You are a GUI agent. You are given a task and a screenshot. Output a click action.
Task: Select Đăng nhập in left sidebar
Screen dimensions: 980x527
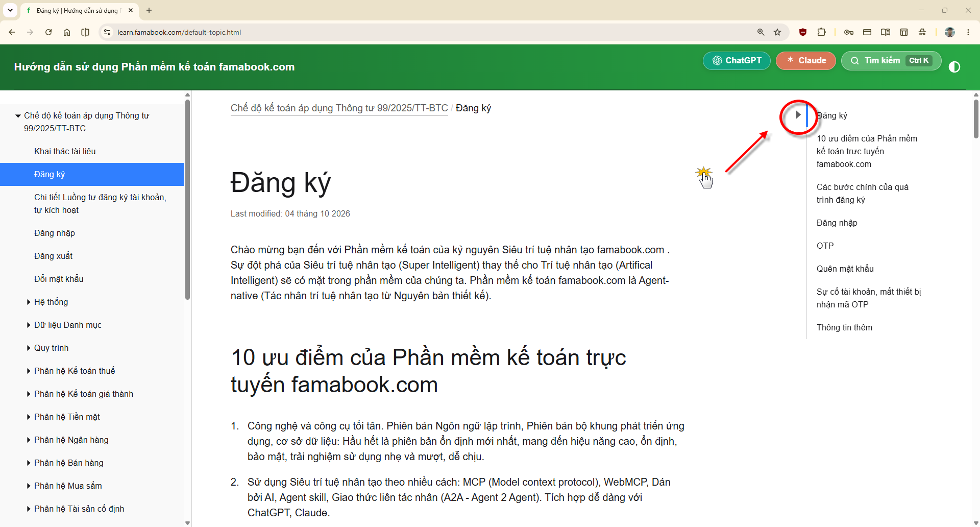(x=55, y=233)
